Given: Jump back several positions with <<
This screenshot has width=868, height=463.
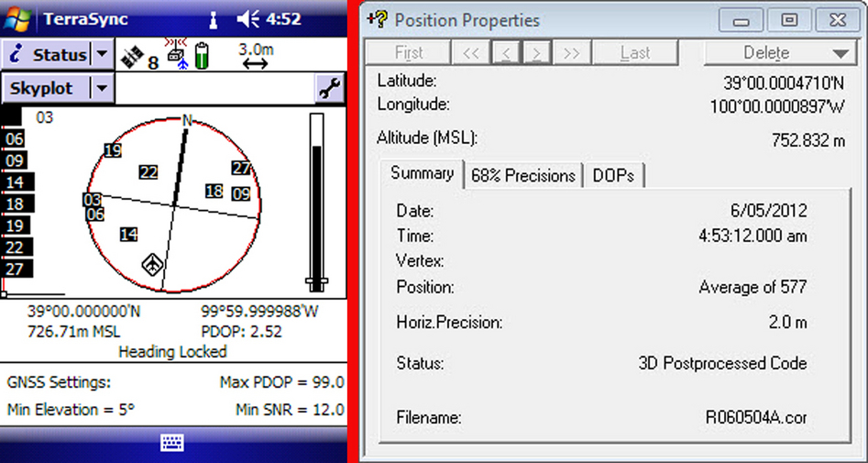Looking at the screenshot, I should click(x=470, y=53).
